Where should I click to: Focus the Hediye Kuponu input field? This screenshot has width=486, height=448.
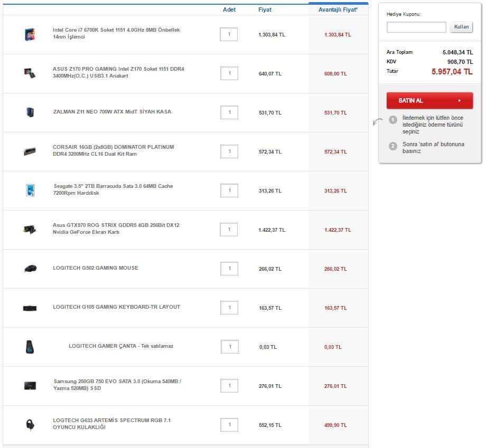[x=416, y=27]
